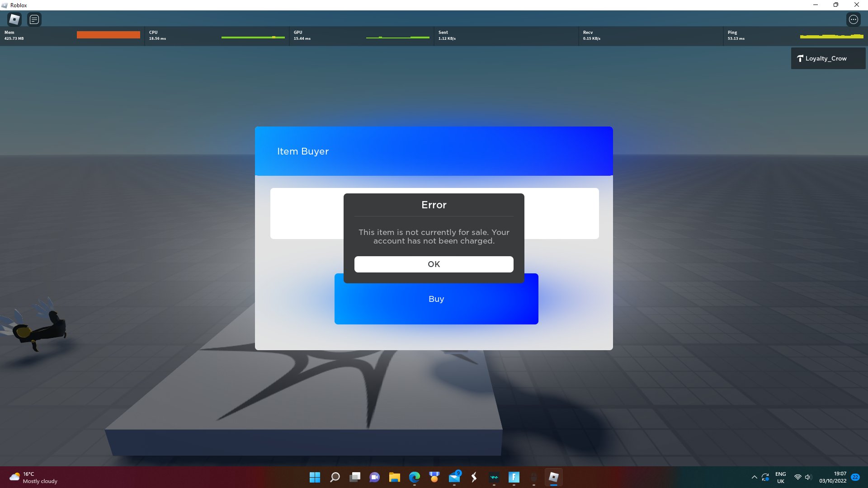Open File Explorer from the taskbar

click(394, 477)
